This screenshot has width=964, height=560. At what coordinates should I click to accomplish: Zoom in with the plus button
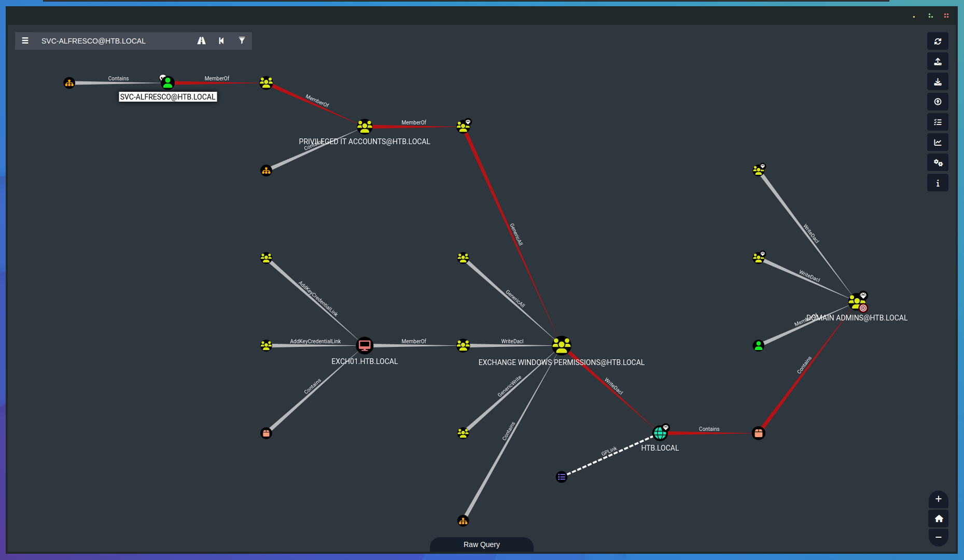(x=938, y=499)
